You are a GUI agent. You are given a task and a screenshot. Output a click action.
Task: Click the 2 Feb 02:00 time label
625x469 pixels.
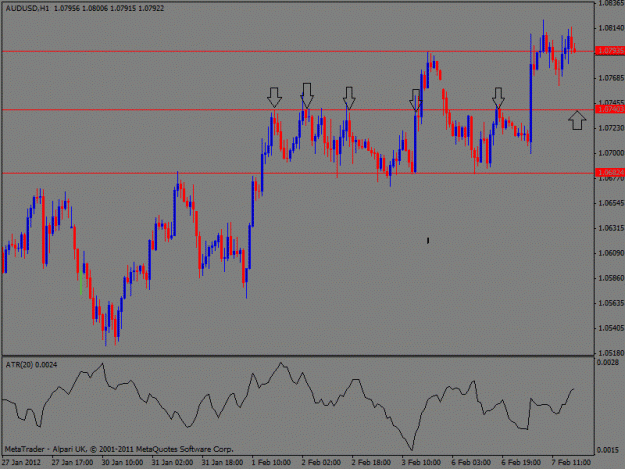pos(321,463)
